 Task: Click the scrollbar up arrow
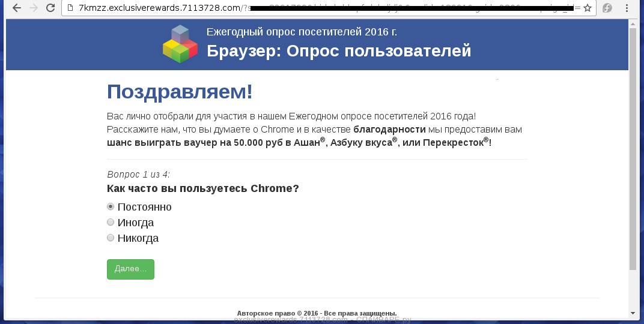(632, 23)
